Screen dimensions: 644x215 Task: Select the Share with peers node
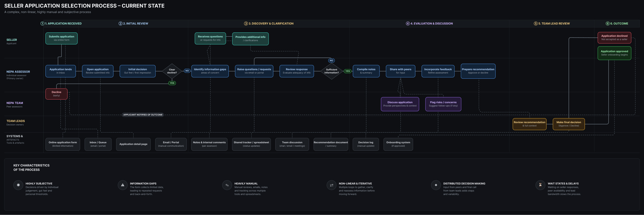point(400,71)
